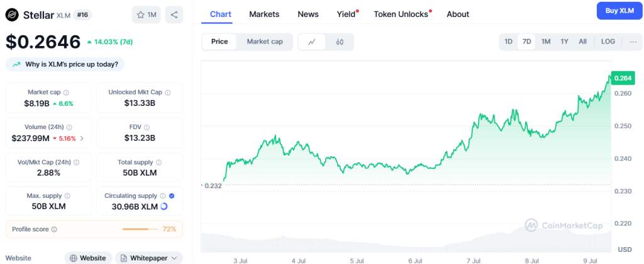Viewport: 644px width, 264px height.
Task: Click the $13.23B FDV value
Action: tap(140, 138)
